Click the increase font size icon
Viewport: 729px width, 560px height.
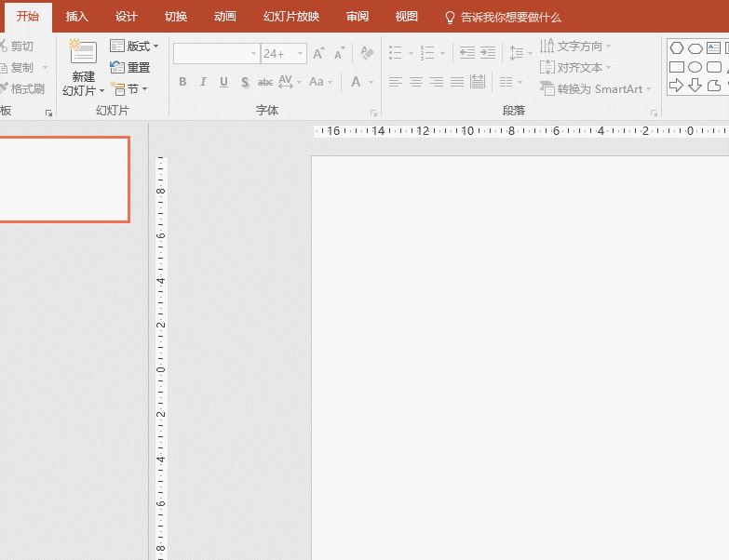pyautogui.click(x=319, y=54)
